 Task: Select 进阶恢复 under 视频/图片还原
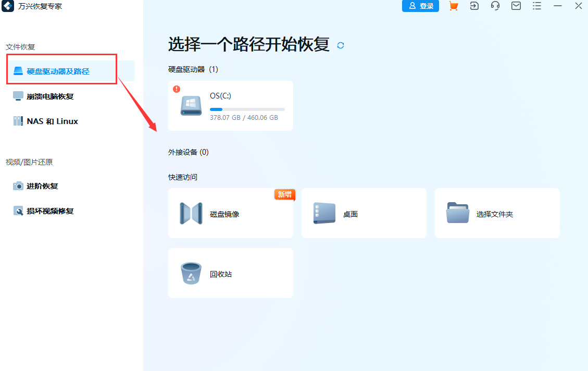[44, 186]
